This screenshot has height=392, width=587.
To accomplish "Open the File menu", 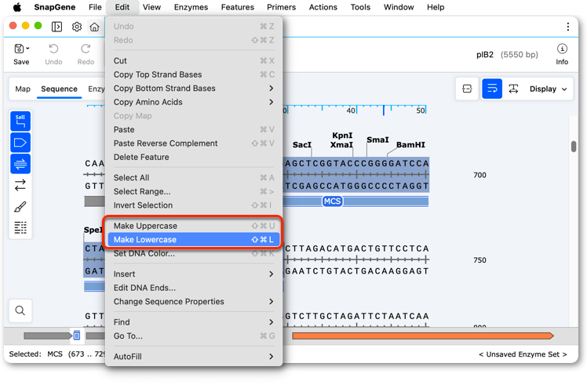I will [95, 7].
